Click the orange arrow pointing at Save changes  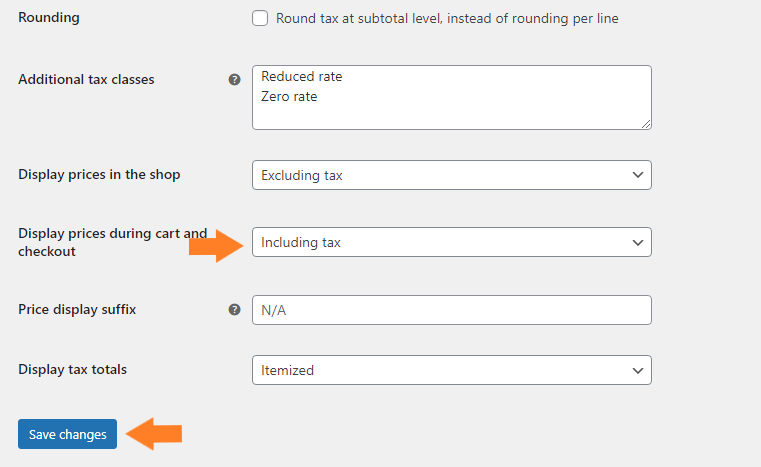click(158, 434)
